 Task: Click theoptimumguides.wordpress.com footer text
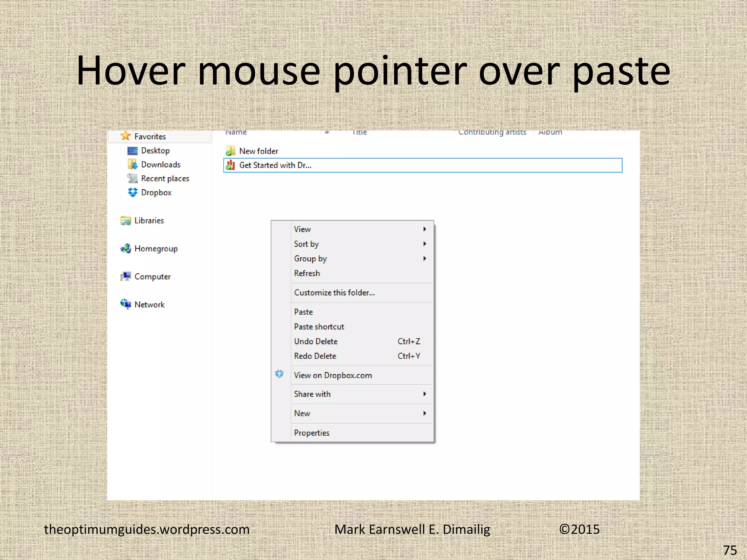click(147, 529)
